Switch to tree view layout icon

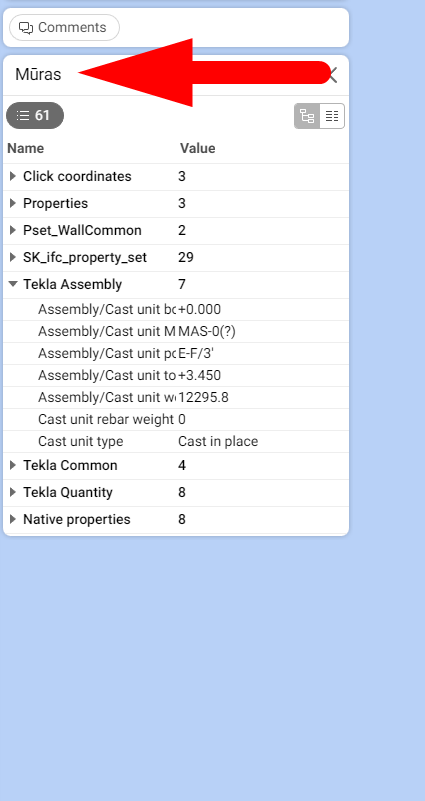click(307, 116)
